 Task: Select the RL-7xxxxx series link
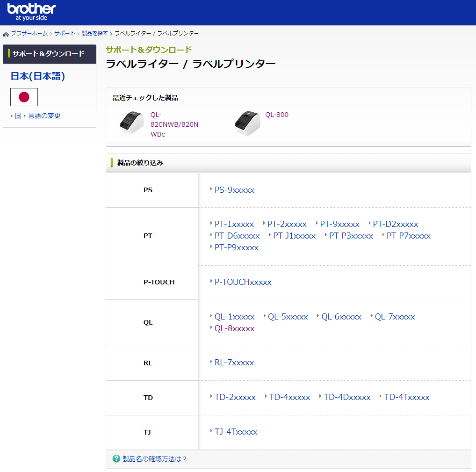tap(234, 363)
